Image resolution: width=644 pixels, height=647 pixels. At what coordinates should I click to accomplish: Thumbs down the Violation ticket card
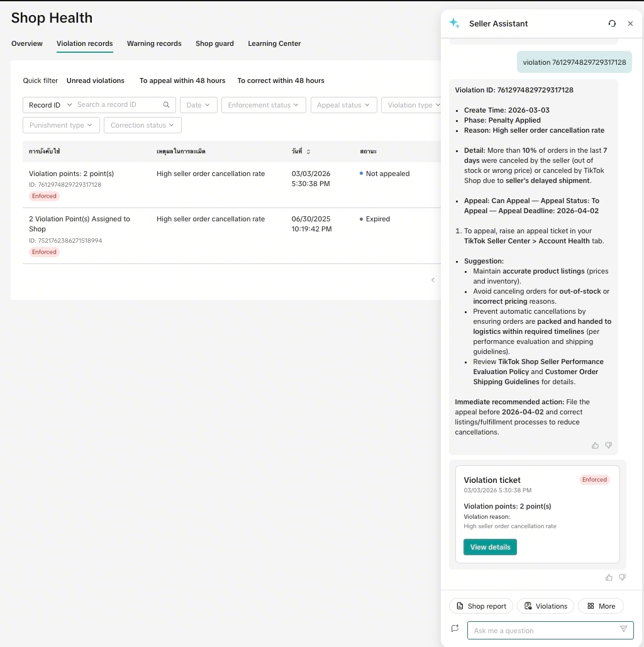click(x=622, y=578)
